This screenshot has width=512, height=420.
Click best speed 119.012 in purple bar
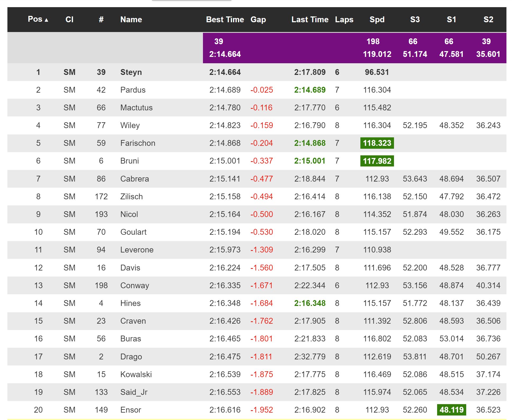pos(377,54)
